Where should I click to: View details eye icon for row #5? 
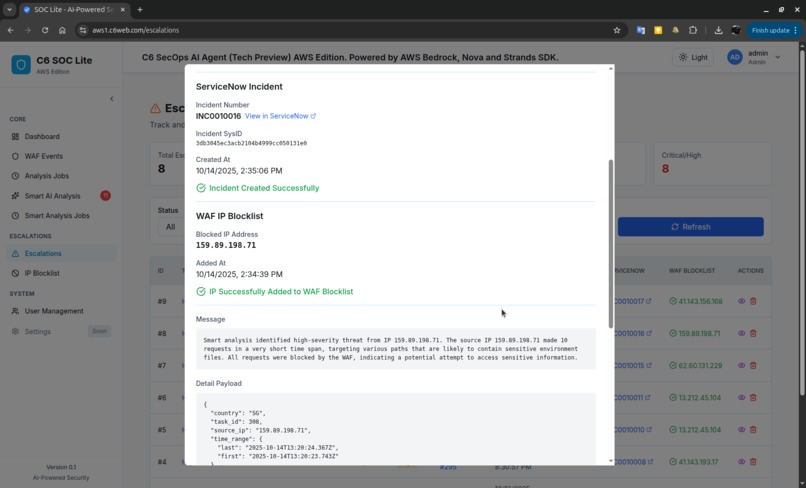coord(741,430)
